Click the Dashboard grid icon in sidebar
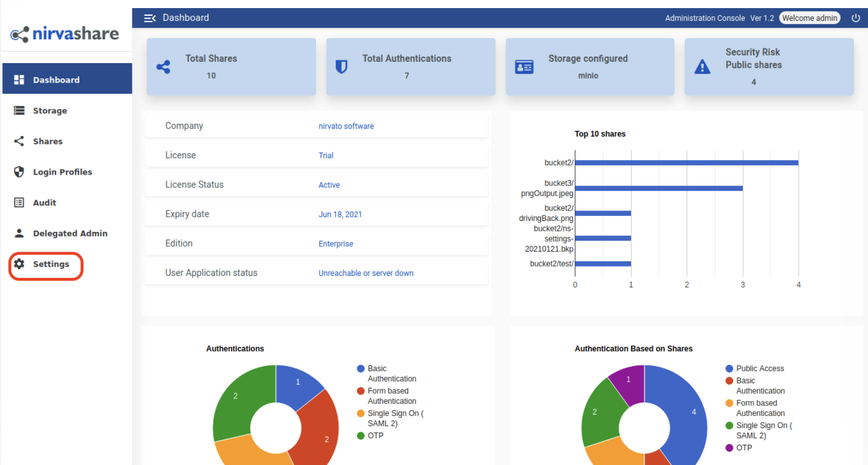The width and height of the screenshot is (868, 465). point(19,79)
